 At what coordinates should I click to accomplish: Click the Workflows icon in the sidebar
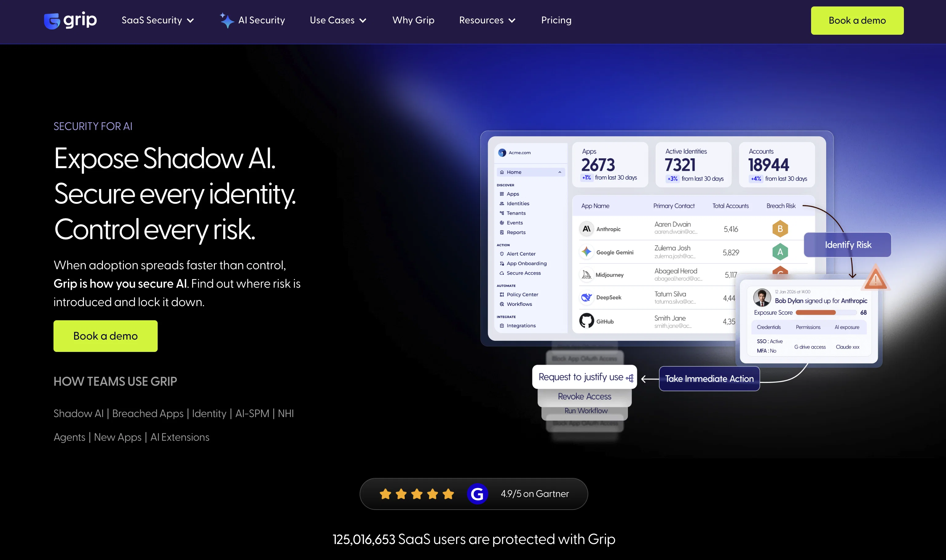tap(502, 304)
